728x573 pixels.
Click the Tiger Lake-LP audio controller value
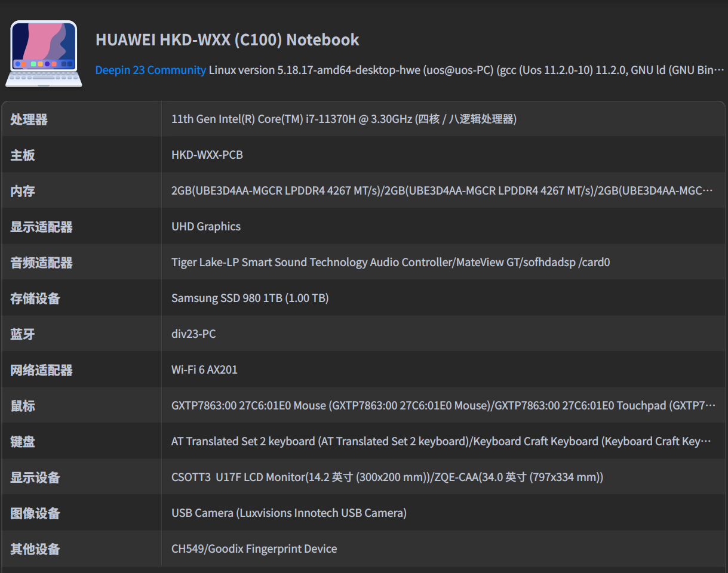click(x=391, y=263)
